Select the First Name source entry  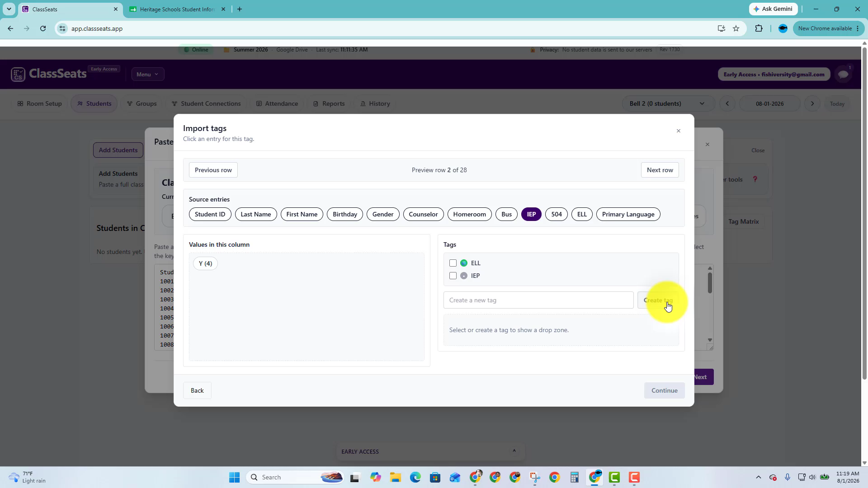(302, 214)
